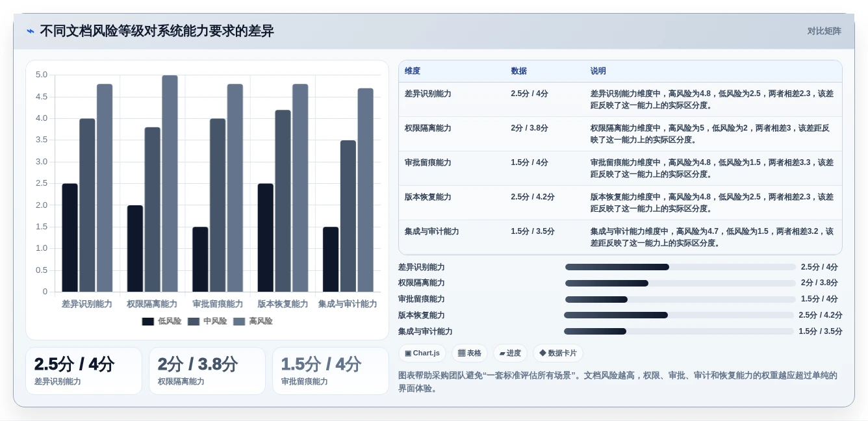Click 集成与审计能力 低风险 bar in chart
Screen dimensions: 868x421
[331, 259]
